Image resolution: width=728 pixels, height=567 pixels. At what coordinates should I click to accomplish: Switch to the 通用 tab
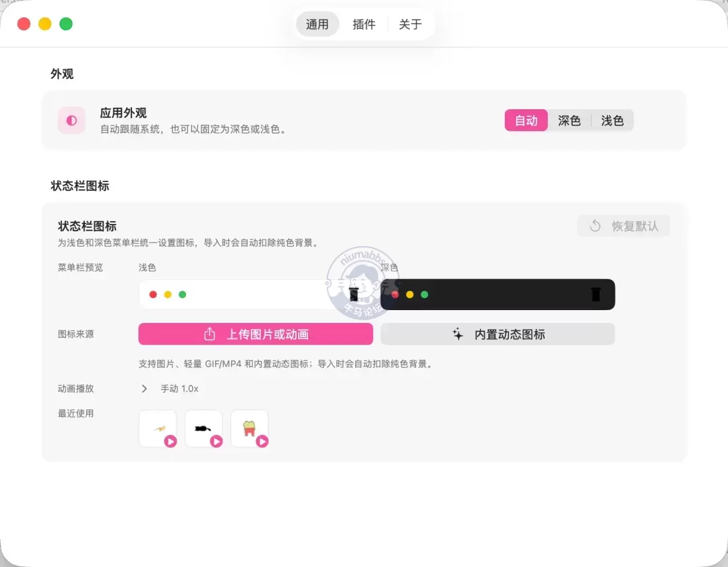pos(317,24)
